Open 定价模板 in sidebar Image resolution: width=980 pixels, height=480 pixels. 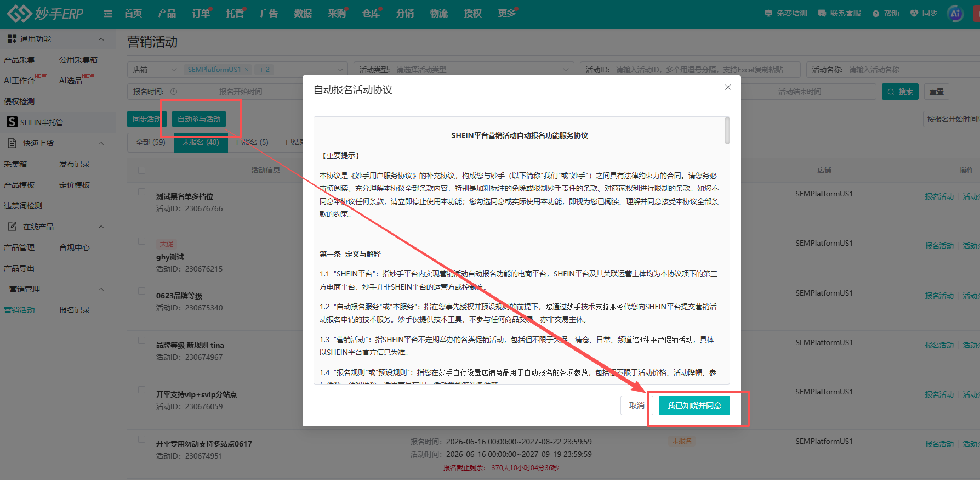[75, 185]
